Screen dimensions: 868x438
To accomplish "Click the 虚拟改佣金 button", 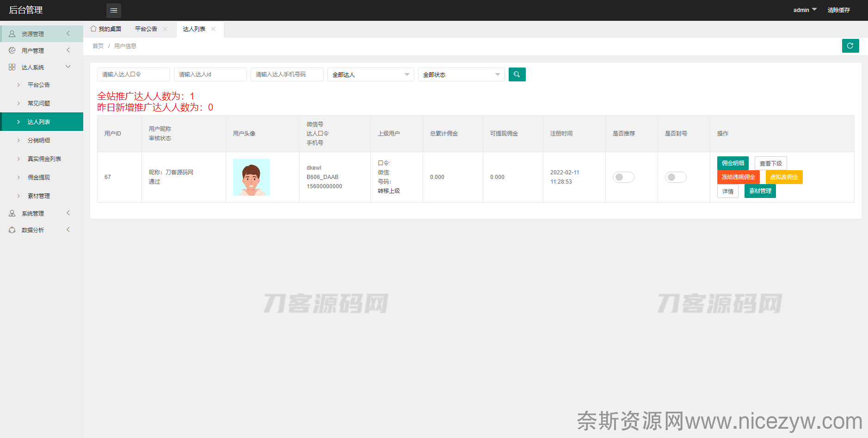I will 784,177.
